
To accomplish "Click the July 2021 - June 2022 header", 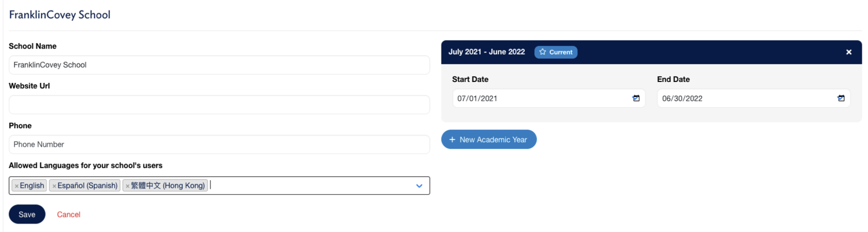I will tap(486, 52).
